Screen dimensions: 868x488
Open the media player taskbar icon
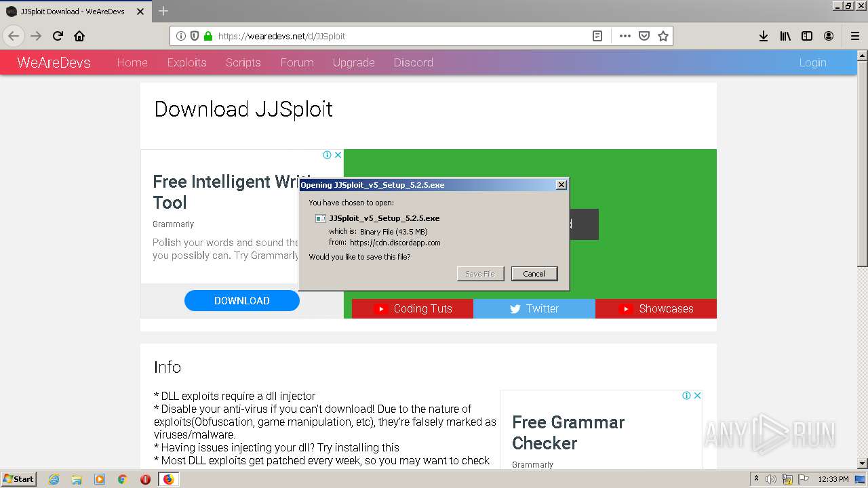(x=100, y=479)
